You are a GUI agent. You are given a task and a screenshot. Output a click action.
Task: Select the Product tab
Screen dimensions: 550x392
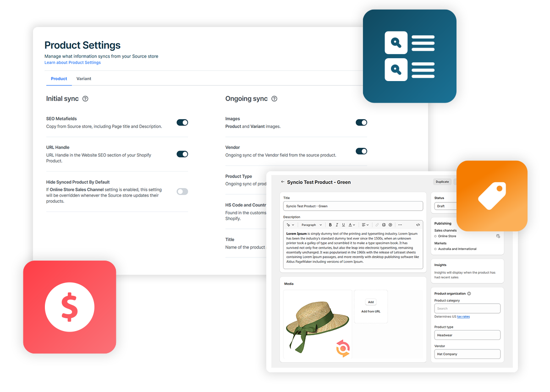pos(59,78)
